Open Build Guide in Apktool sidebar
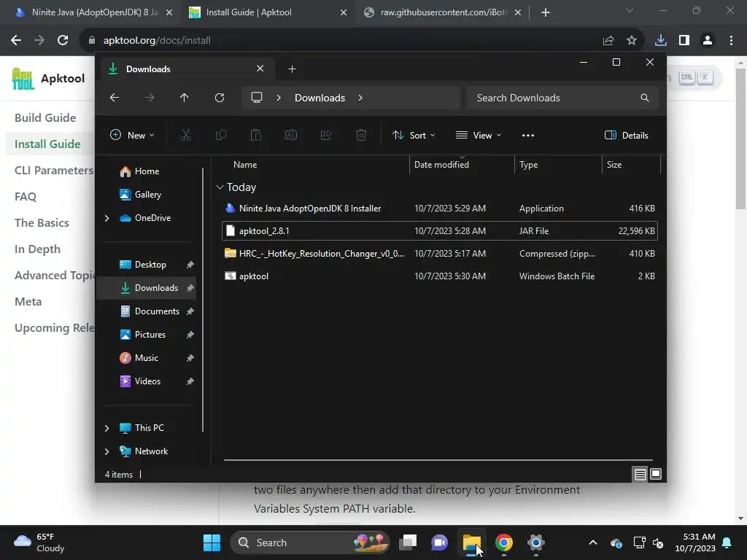This screenshot has width=747, height=560. point(45,117)
